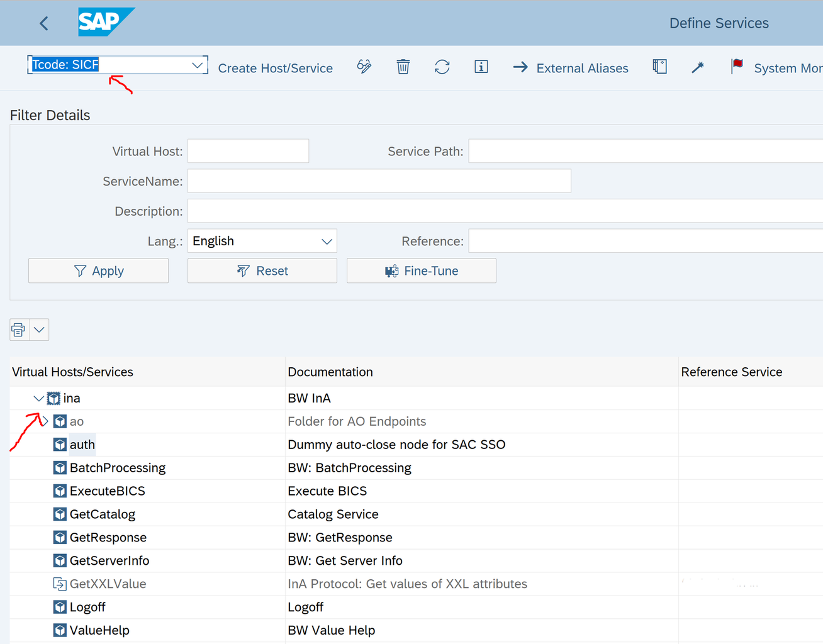This screenshot has height=644, width=823.
Task: Select the ExecuteBICS tree item
Action: (108, 491)
